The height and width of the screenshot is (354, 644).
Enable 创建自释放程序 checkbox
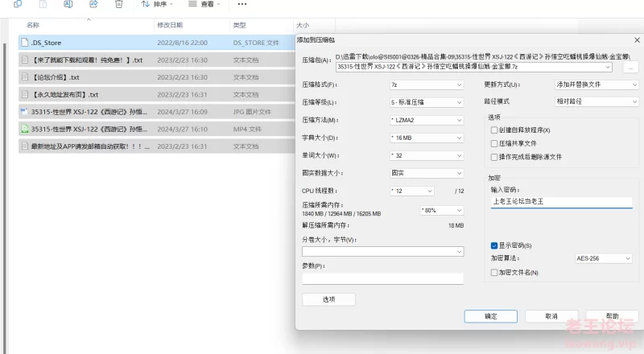[x=494, y=130]
